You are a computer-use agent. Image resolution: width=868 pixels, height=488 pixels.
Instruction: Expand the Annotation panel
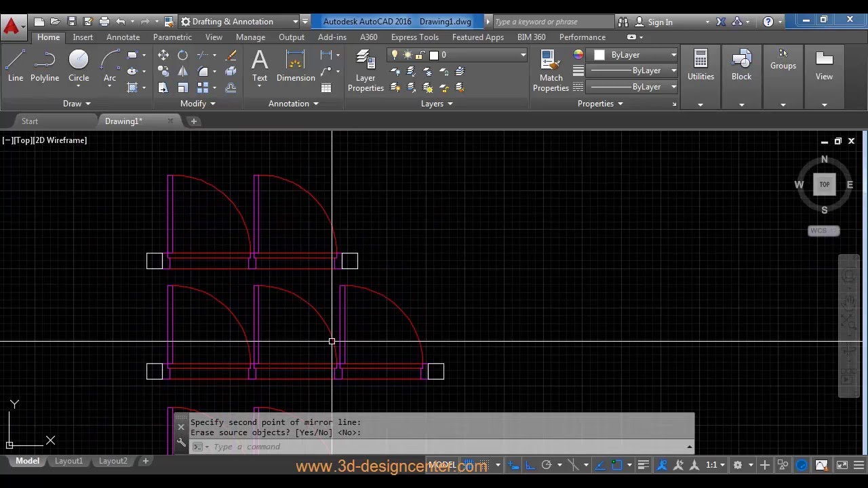293,104
